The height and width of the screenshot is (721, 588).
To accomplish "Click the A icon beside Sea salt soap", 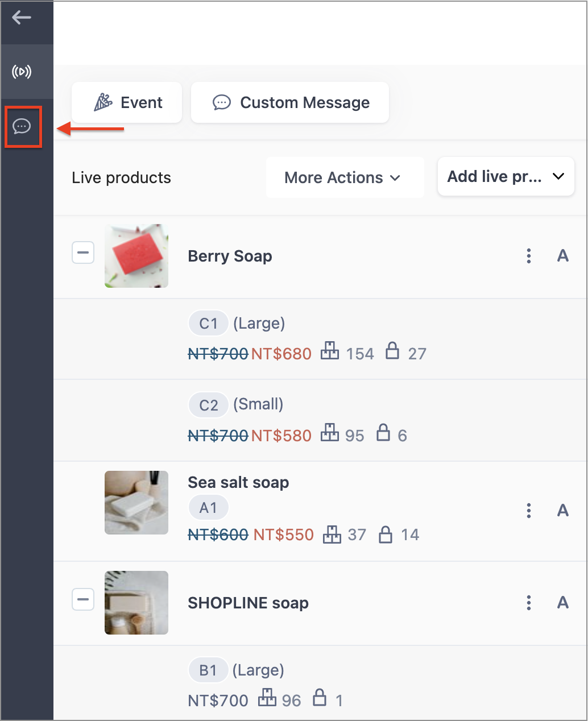I will [562, 511].
